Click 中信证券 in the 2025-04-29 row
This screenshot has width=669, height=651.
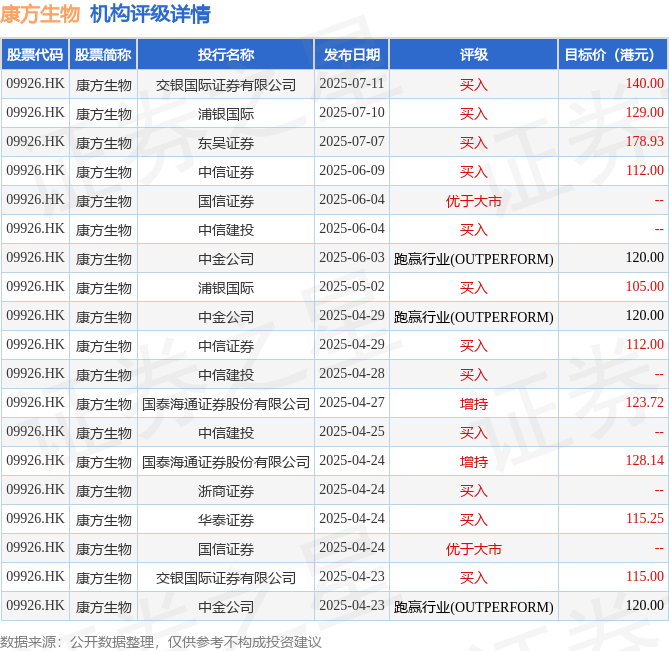(x=226, y=346)
